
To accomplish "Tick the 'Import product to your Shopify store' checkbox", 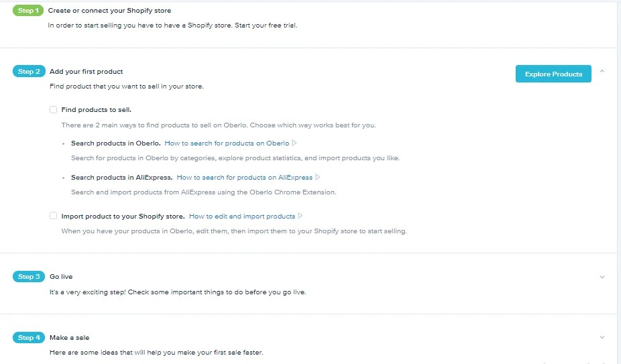I will coord(53,216).
